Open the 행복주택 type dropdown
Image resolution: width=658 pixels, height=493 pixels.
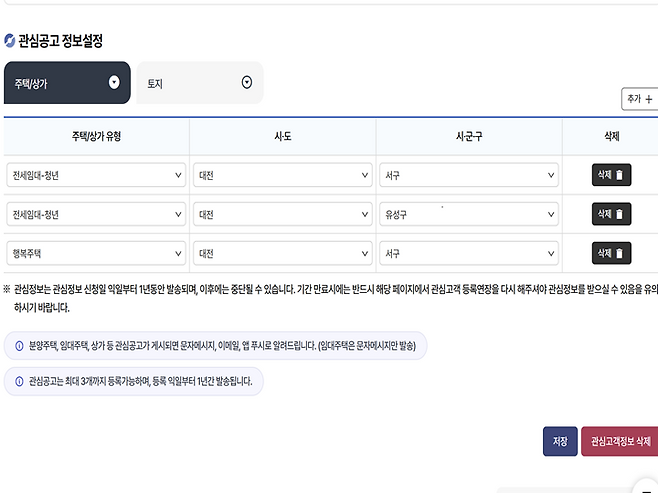pos(96,253)
